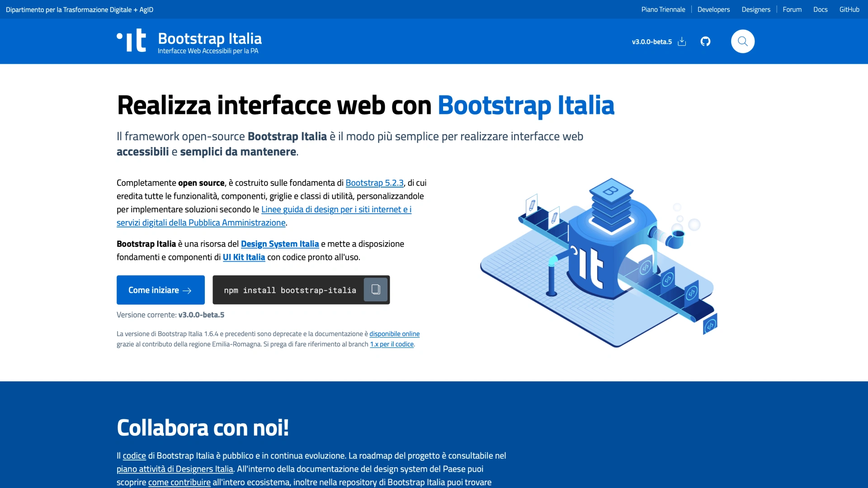Click the copy-to-clipboard icon beside npm command
868x488 pixels.
coord(376,290)
